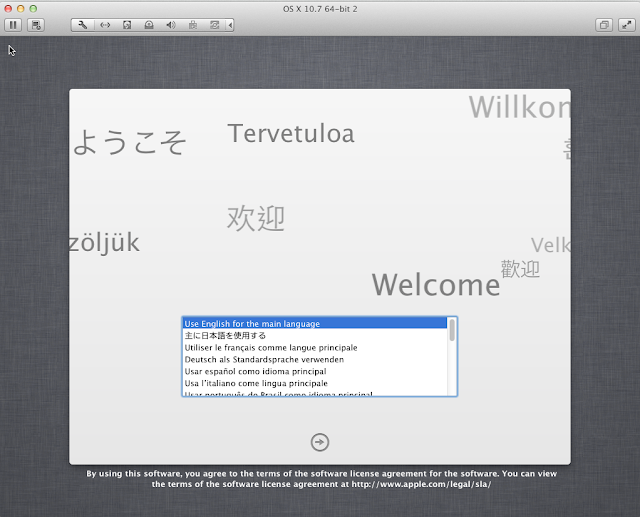The width and height of the screenshot is (640, 517).
Task: Click the USB device icon
Action: point(193,25)
